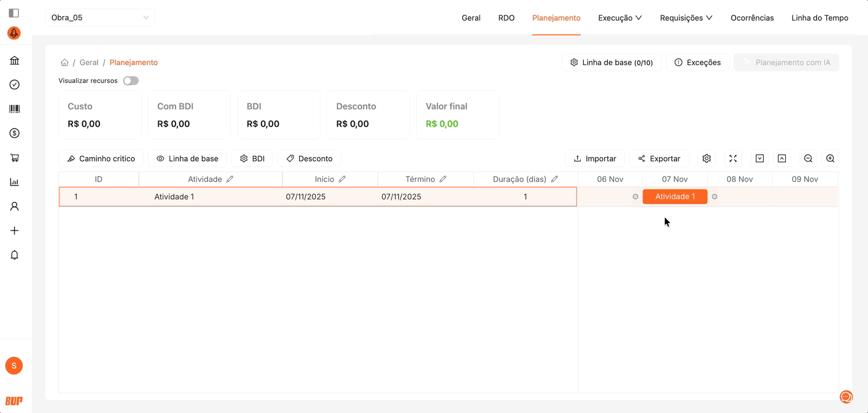Screen dimensions: 868x413
Task: Zoom in on the Gantt chart
Action: (x=830, y=159)
